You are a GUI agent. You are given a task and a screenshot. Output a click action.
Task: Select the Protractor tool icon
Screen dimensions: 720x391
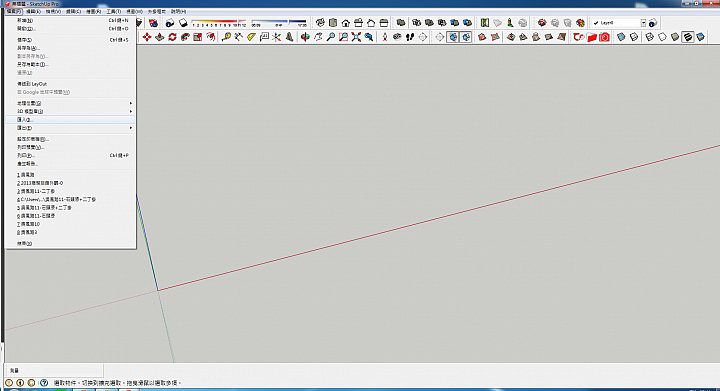tap(251, 37)
